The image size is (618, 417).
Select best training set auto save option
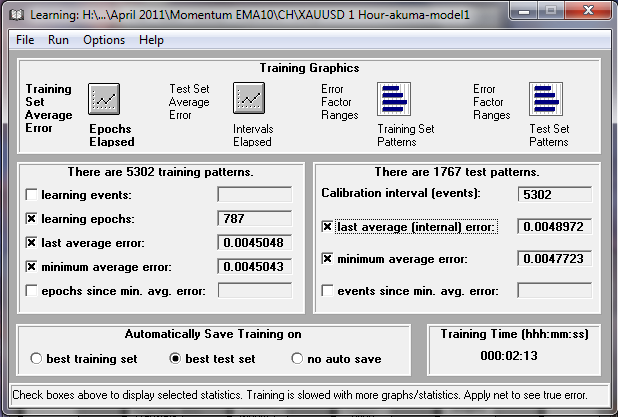click(36, 358)
